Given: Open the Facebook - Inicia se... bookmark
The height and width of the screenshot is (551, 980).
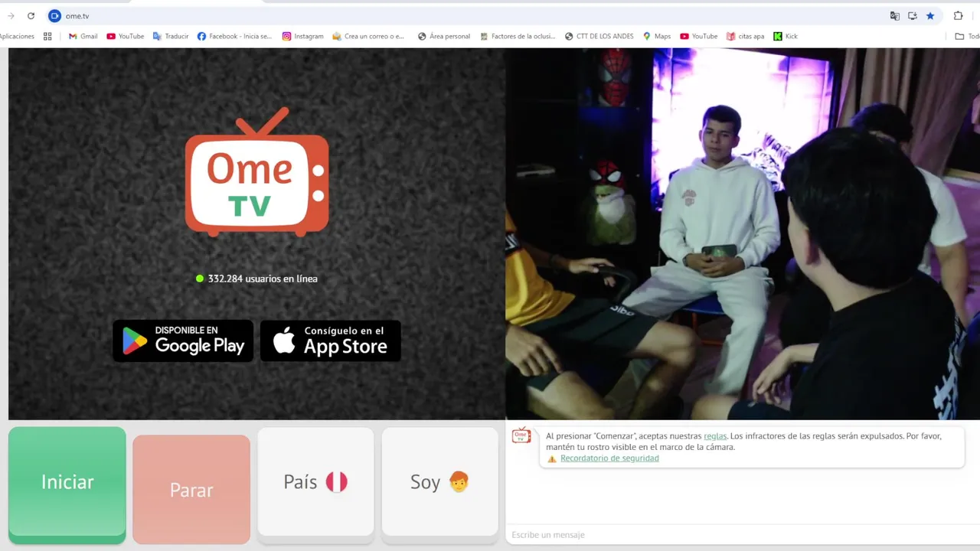Looking at the screenshot, I should [234, 36].
